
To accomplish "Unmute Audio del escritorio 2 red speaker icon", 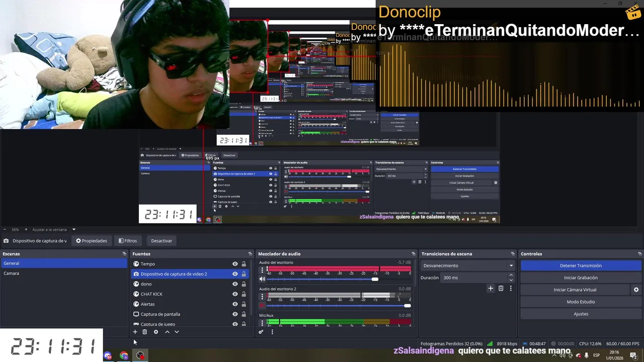I will coord(262,305).
